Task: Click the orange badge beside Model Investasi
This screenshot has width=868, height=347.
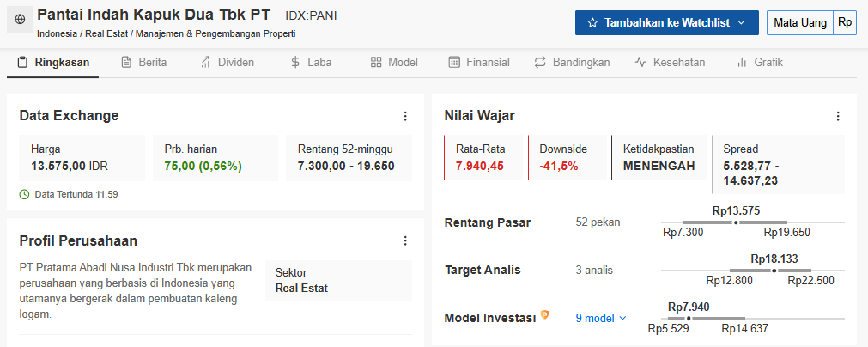Action: pyautogui.click(x=544, y=315)
